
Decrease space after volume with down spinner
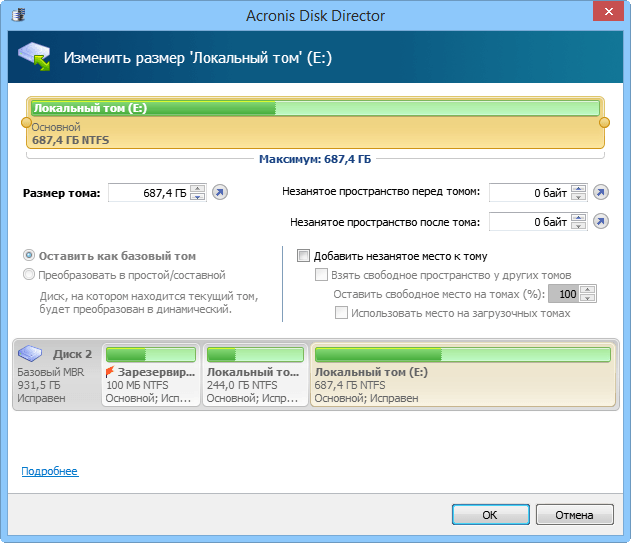[x=578, y=225]
